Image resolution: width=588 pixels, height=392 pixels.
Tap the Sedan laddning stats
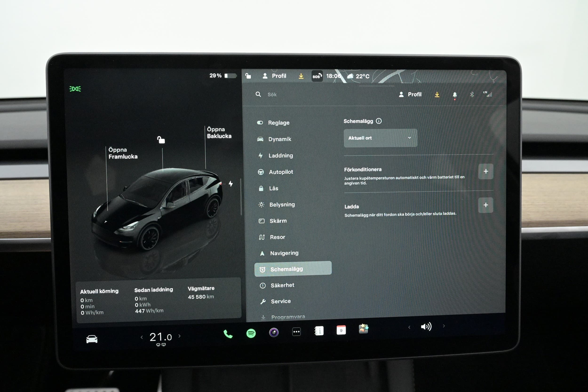[x=154, y=300]
